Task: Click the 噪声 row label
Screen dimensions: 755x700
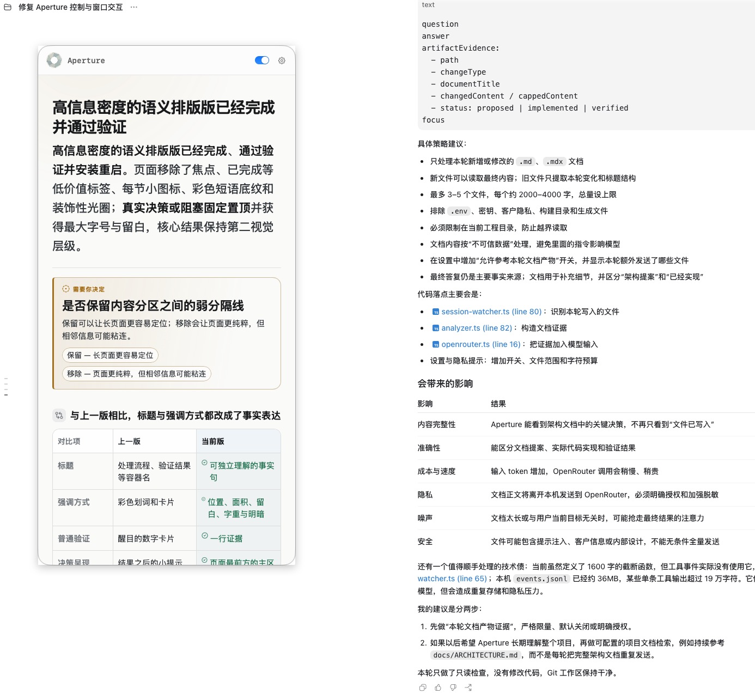Action: click(425, 518)
